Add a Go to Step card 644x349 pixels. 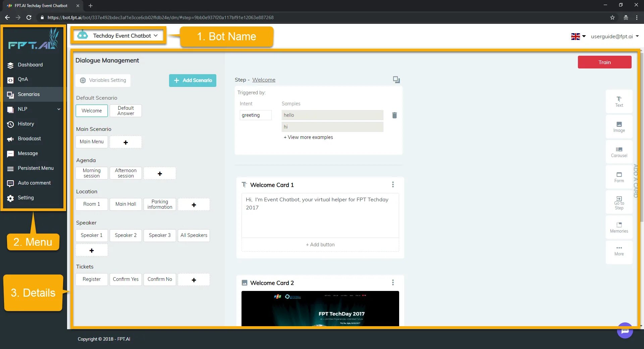pos(619,202)
